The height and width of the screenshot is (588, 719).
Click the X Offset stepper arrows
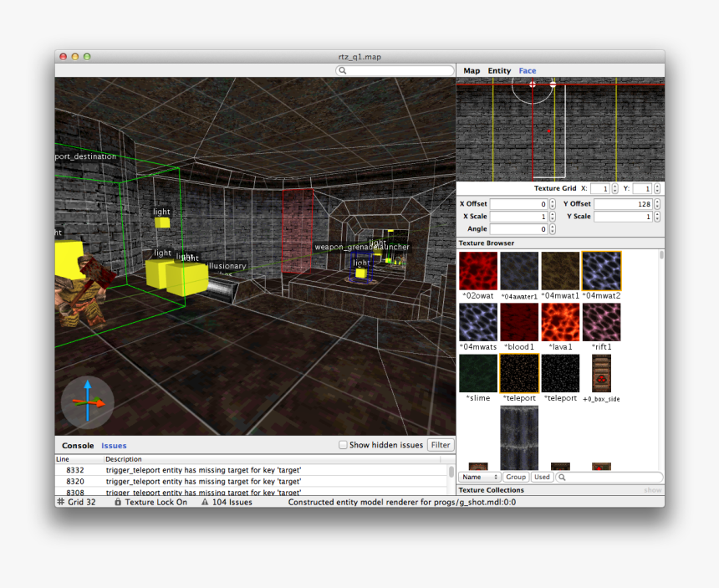click(553, 203)
